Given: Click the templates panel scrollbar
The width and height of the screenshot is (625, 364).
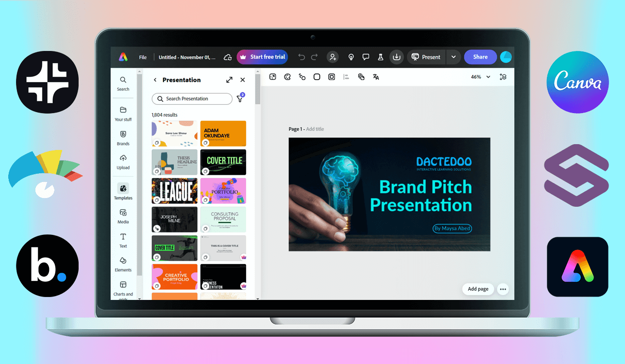Looking at the screenshot, I should [258, 89].
